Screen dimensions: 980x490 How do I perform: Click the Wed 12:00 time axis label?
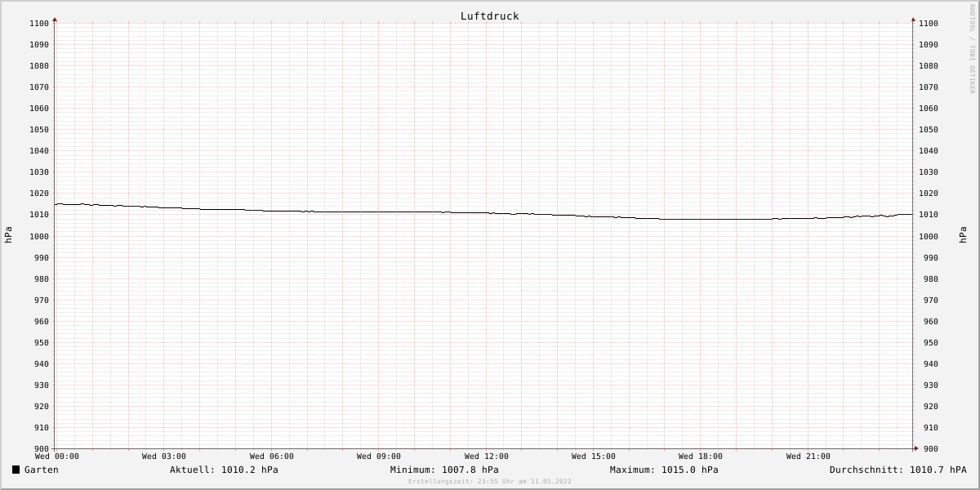(x=487, y=457)
